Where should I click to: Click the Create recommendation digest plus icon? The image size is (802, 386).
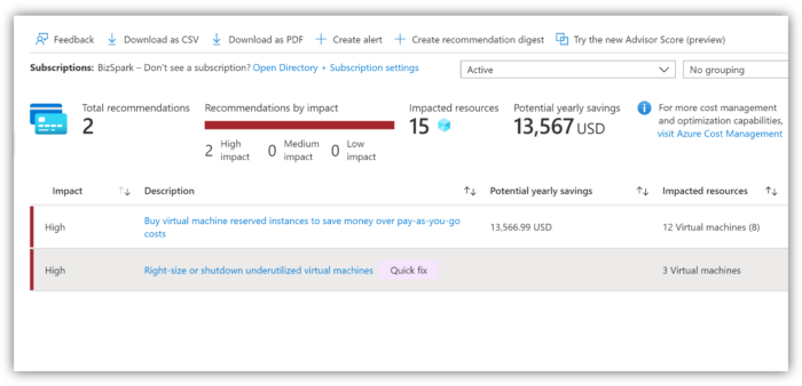(x=400, y=39)
